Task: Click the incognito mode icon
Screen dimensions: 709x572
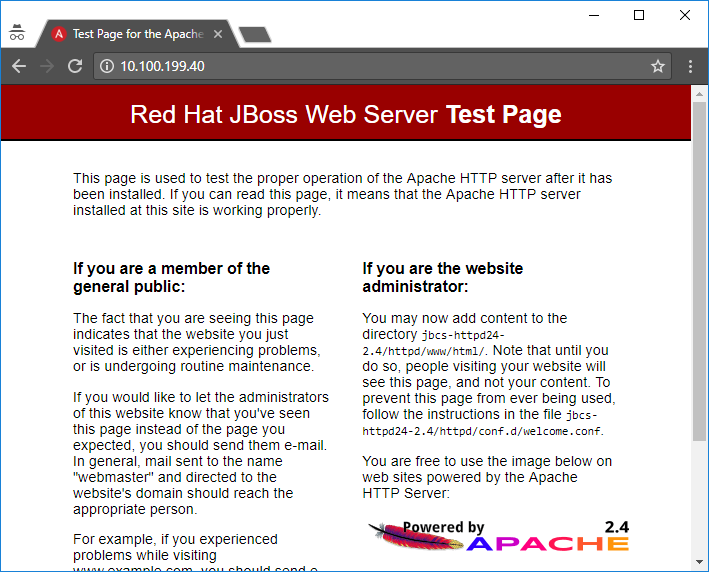Action: tap(17, 32)
